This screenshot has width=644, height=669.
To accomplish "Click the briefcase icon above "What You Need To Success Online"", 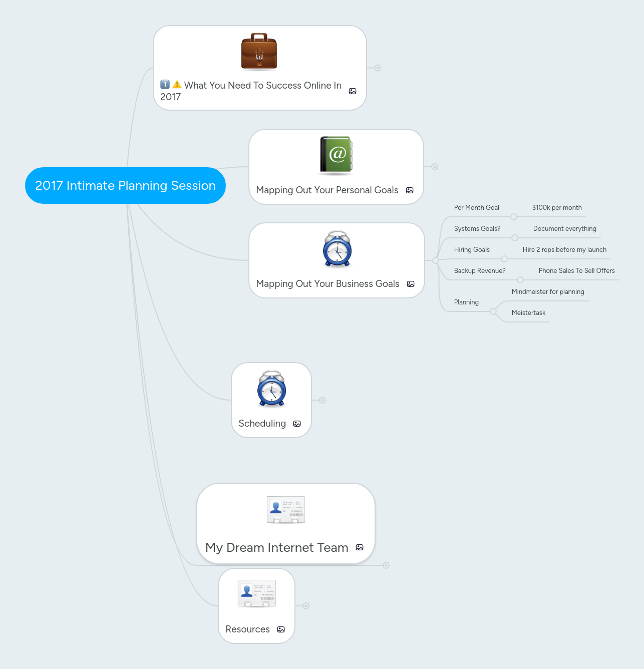I will [259, 51].
